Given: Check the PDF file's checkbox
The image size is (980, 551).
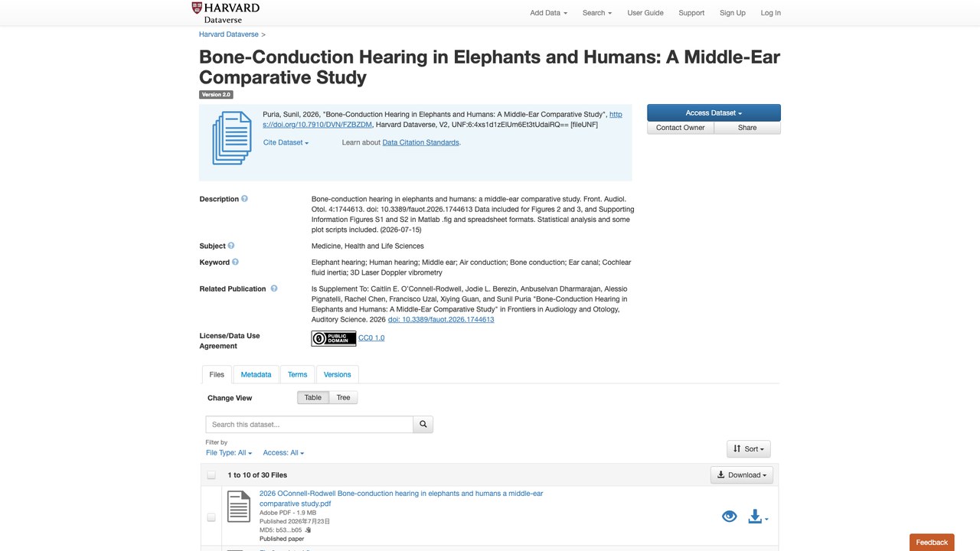Looking at the screenshot, I should pyautogui.click(x=211, y=517).
